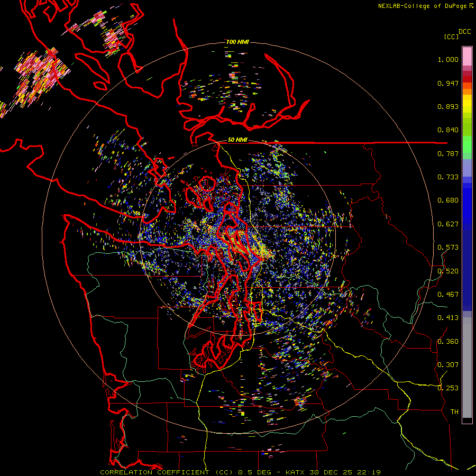Click the 0.680 legend value

(448, 200)
